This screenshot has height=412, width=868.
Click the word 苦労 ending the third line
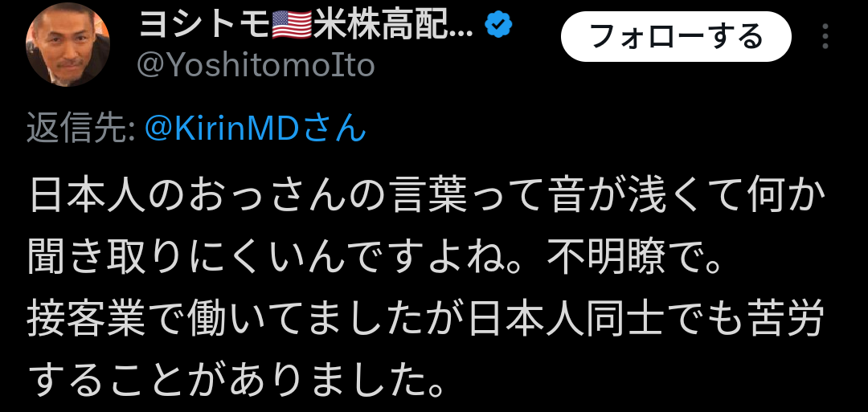pyautogui.click(x=791, y=320)
